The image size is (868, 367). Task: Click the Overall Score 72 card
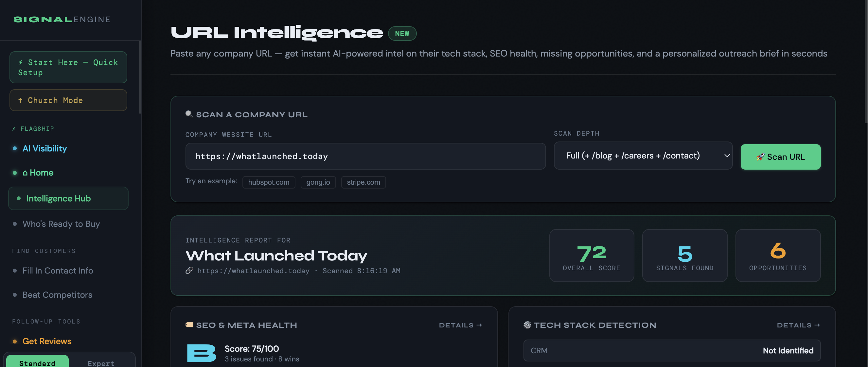click(x=591, y=256)
